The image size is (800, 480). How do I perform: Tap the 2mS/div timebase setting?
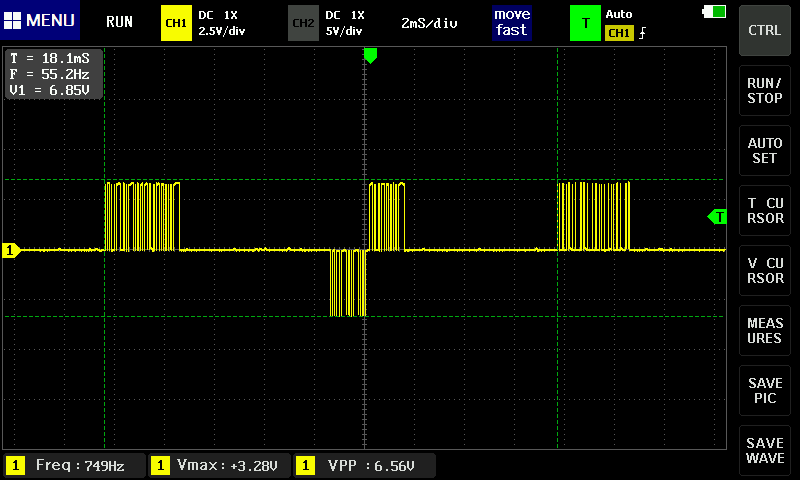tap(429, 23)
